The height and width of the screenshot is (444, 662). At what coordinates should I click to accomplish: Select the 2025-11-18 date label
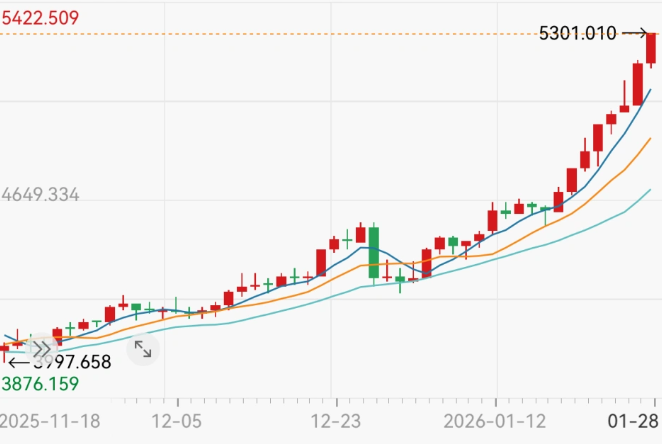pyautogui.click(x=51, y=419)
